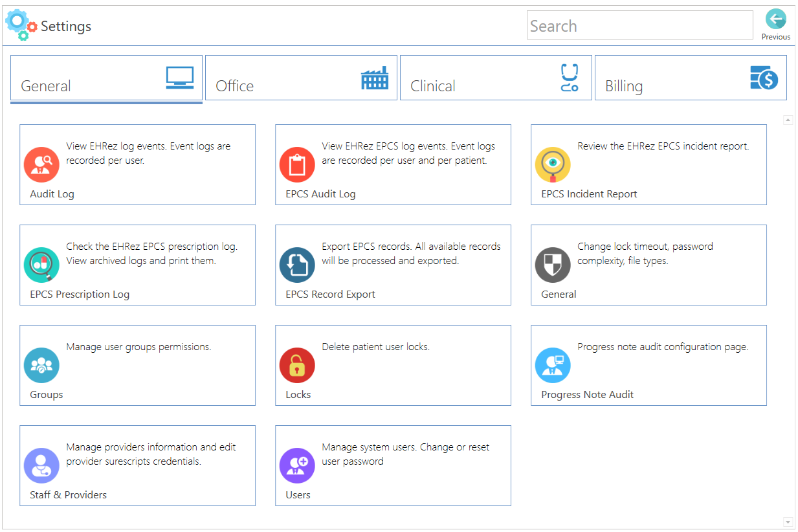798x532 pixels.
Task: Open the General lock timeout label
Action: tap(559, 294)
